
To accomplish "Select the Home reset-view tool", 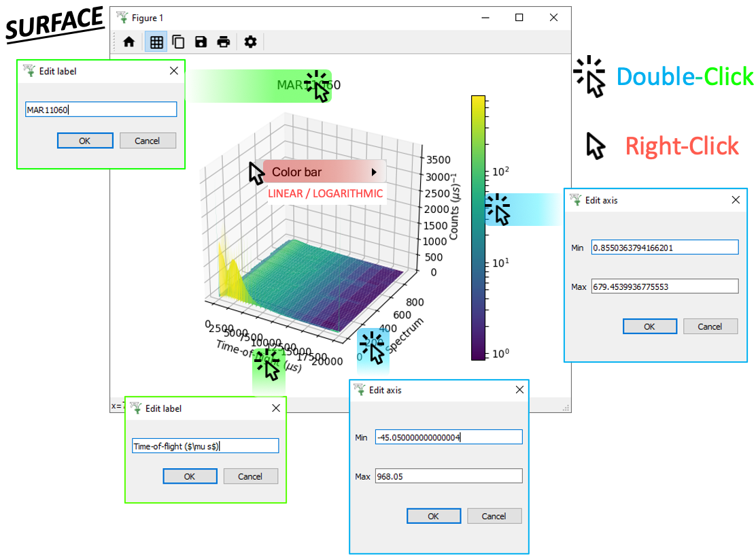I will pyautogui.click(x=128, y=42).
